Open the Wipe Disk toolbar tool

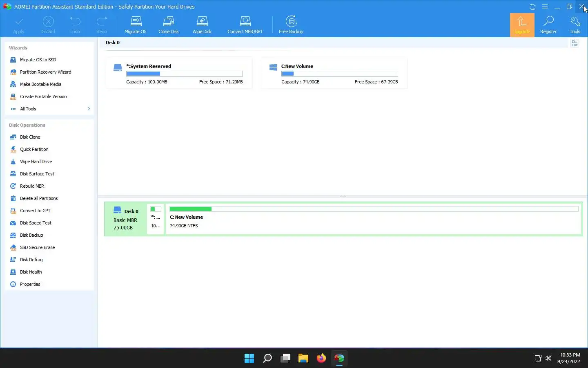point(202,25)
